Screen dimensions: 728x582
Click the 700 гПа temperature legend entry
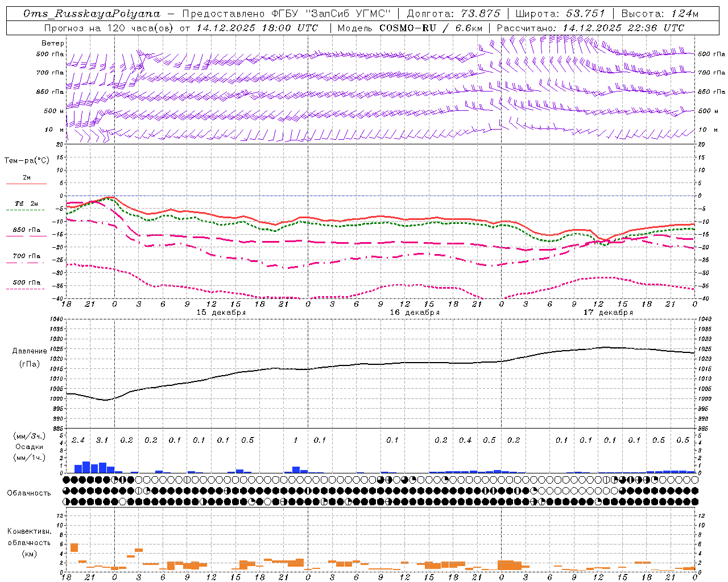tap(27, 256)
